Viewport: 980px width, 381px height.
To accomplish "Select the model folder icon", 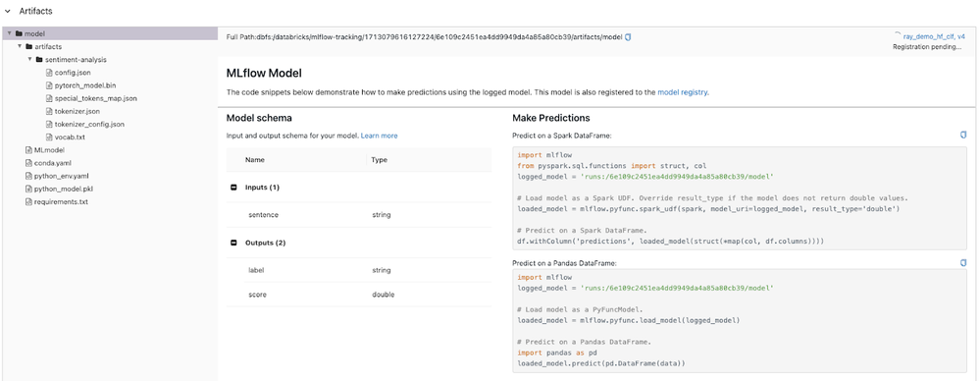I will click(x=19, y=33).
